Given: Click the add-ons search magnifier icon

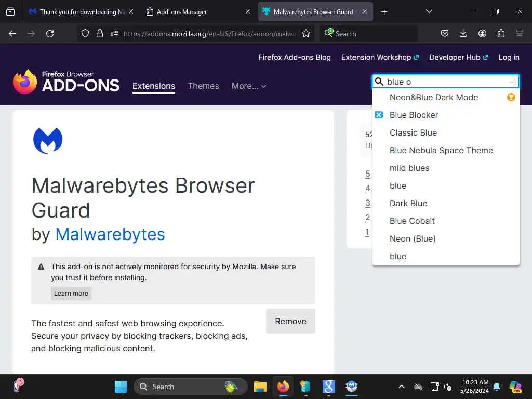Looking at the screenshot, I should tap(379, 82).
